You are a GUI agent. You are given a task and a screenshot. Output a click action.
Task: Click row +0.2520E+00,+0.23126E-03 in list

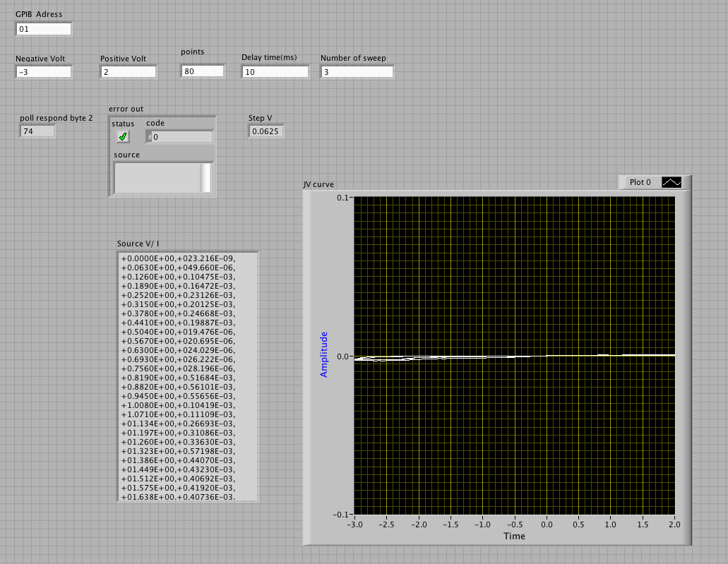click(178, 295)
